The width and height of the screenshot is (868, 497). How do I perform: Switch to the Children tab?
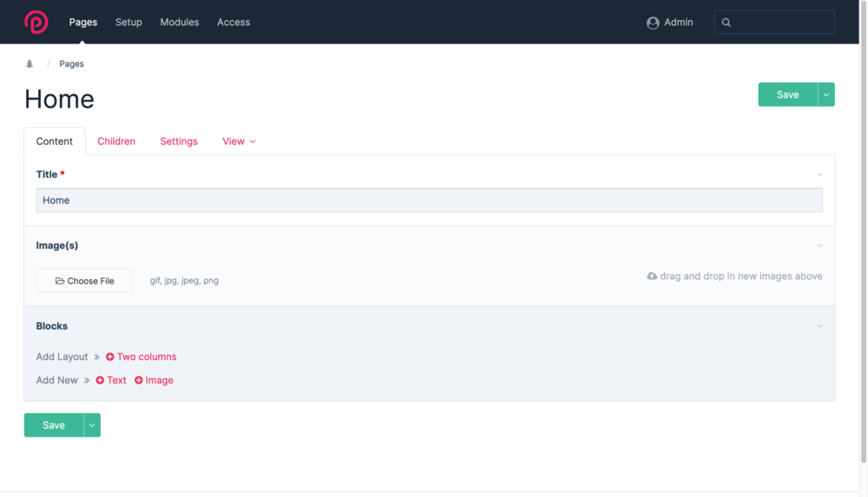pos(116,141)
